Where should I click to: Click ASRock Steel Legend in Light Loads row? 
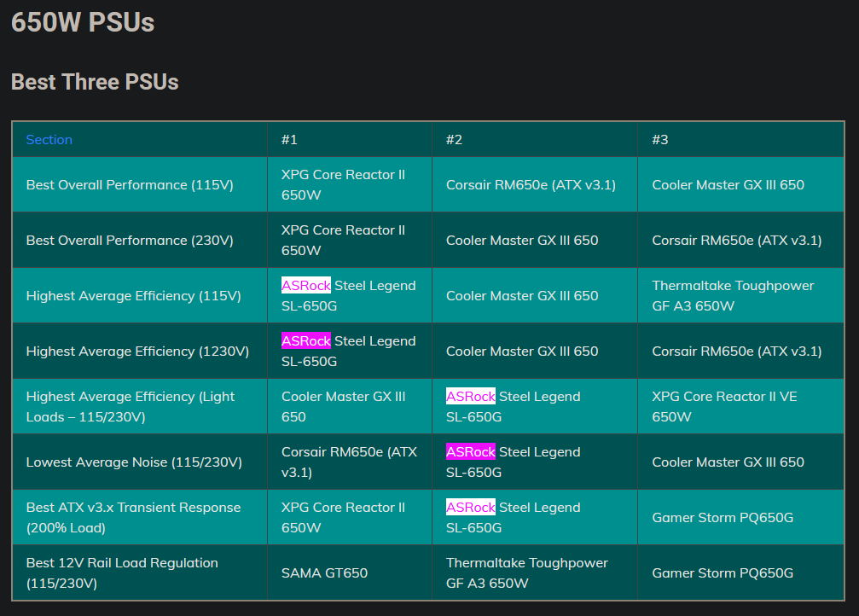click(514, 407)
